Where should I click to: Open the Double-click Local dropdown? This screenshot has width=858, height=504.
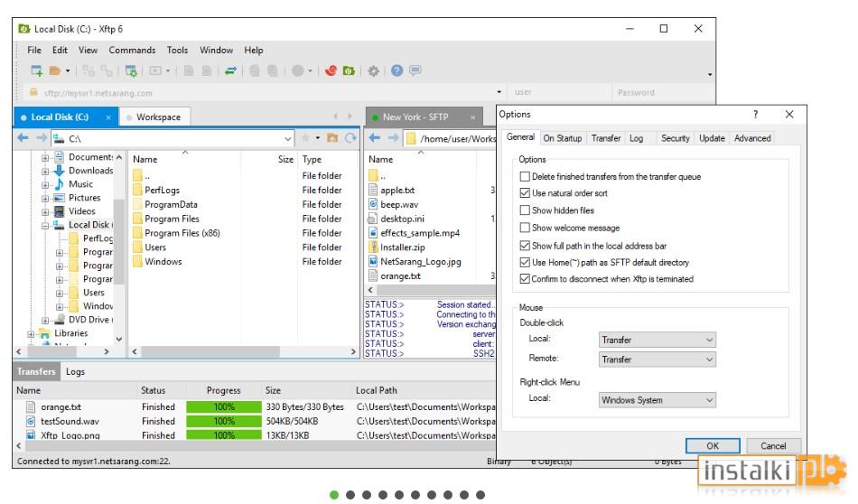pyautogui.click(x=657, y=340)
